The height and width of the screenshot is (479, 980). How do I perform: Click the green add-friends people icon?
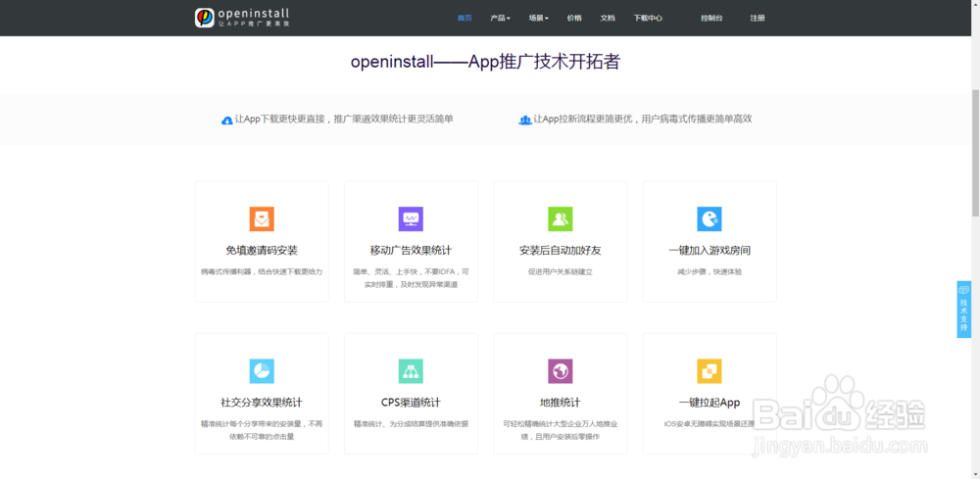(x=560, y=219)
